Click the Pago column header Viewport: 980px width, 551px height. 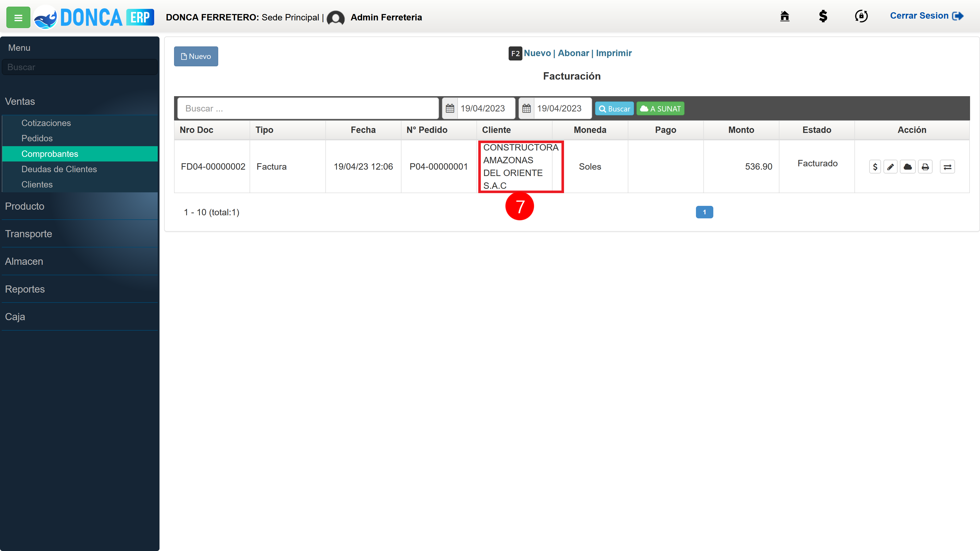pos(665,130)
